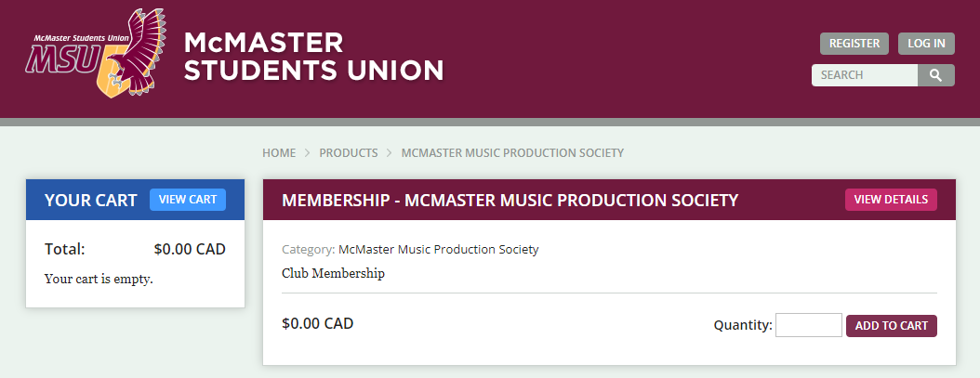Focus the Search text field
This screenshot has width=980, height=378.
click(865, 75)
